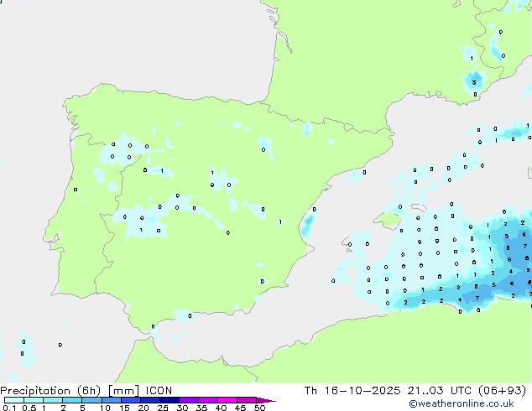Select the 1–2 mm legend color box
The height and width of the screenshot is (411, 532).
click(53, 400)
